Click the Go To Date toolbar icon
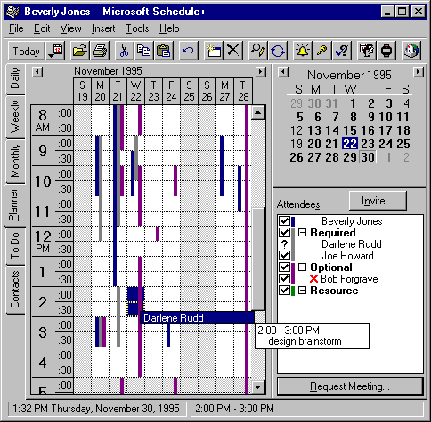The width and height of the screenshot is (431, 422). [x=56, y=51]
